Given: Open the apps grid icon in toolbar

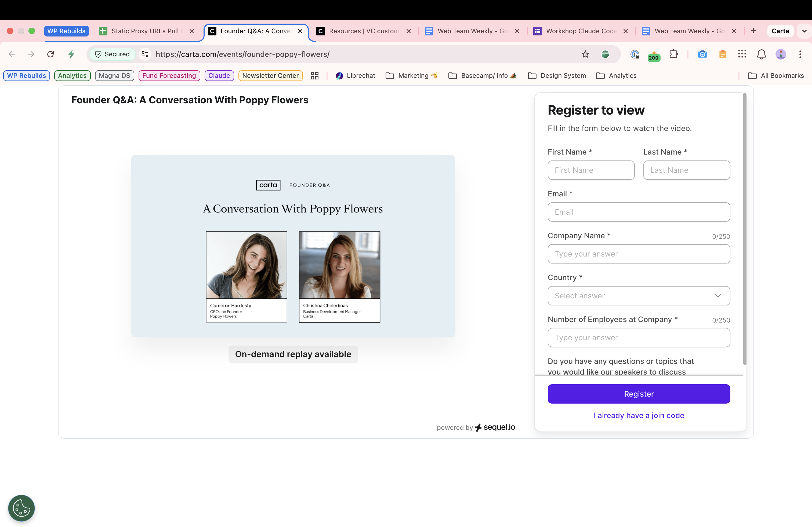Looking at the screenshot, I should point(742,54).
